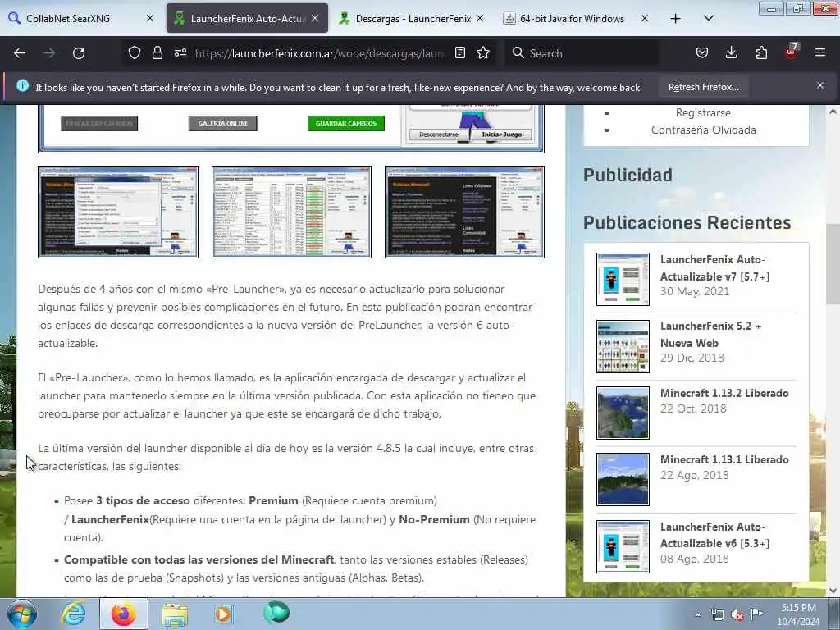Go back to the previous page
This screenshot has width=840, height=630.
20,53
